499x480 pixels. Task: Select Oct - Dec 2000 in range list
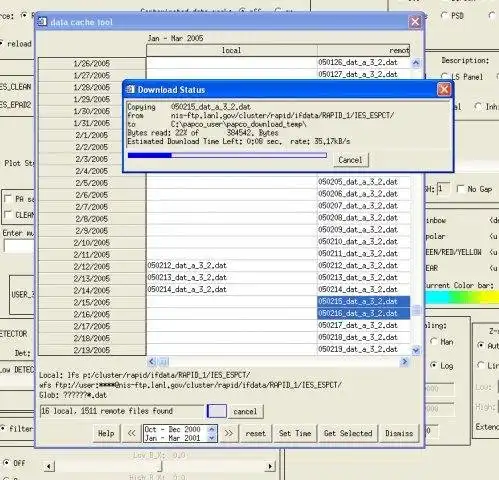point(173,429)
